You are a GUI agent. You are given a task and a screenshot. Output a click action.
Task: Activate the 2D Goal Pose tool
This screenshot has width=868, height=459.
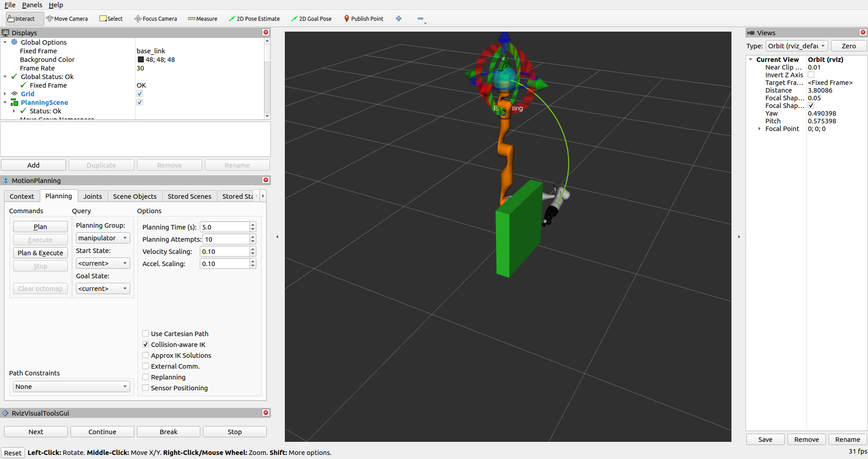311,19
